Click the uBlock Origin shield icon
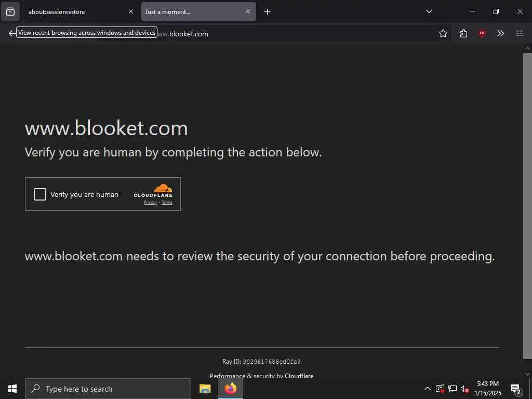 click(x=482, y=33)
